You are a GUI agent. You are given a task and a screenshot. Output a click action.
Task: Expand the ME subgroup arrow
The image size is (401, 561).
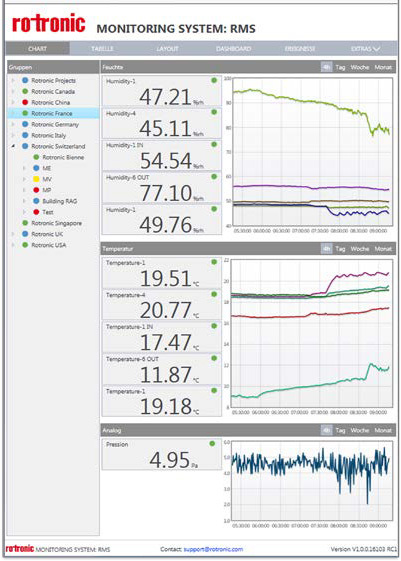24,168
